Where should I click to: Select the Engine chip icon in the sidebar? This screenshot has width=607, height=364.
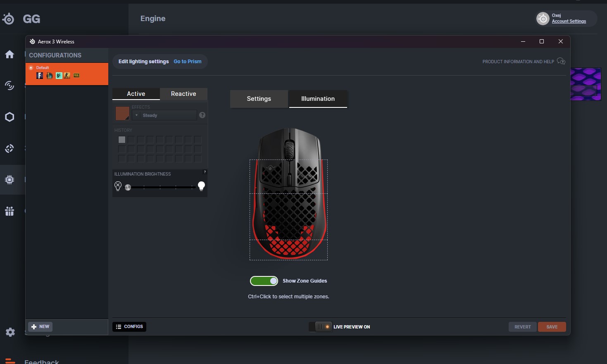10,180
